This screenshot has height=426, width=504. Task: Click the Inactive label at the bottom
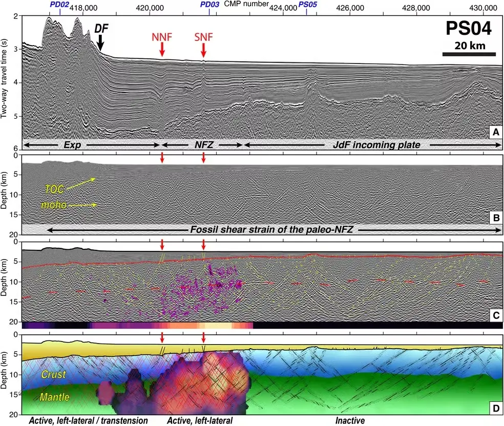point(350,420)
